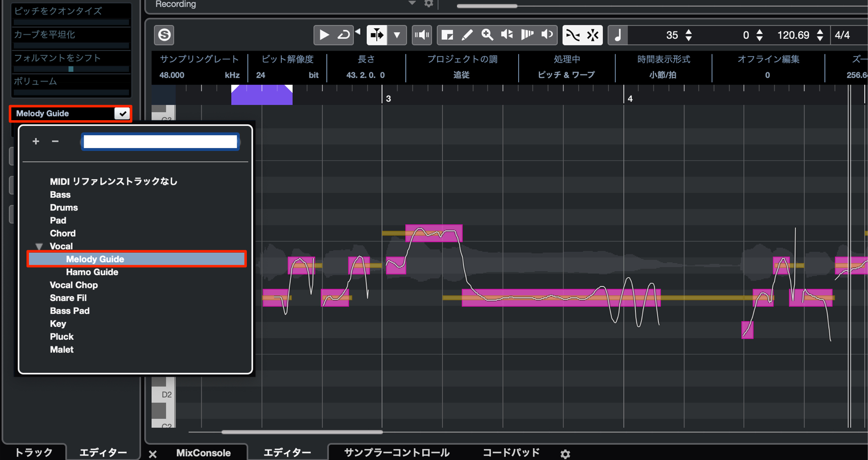
Task: Open lower zone settings gear
Action: point(565,454)
